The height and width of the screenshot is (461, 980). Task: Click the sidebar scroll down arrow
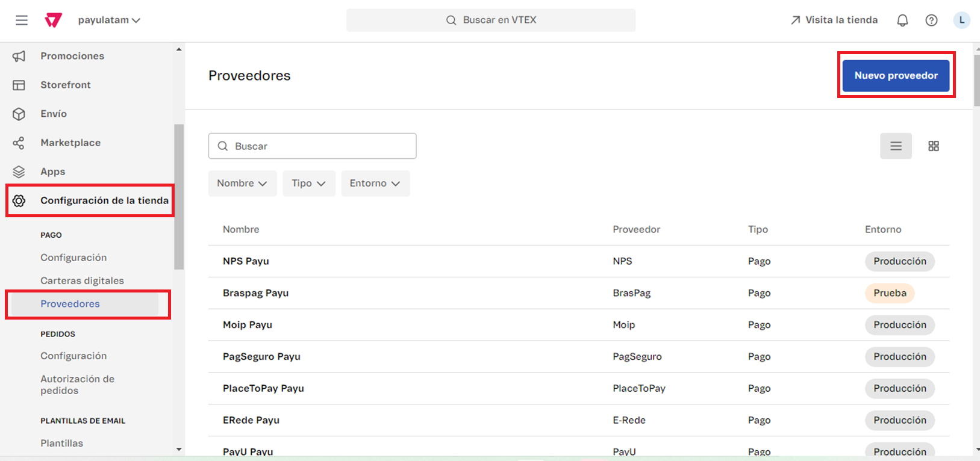pyautogui.click(x=179, y=449)
